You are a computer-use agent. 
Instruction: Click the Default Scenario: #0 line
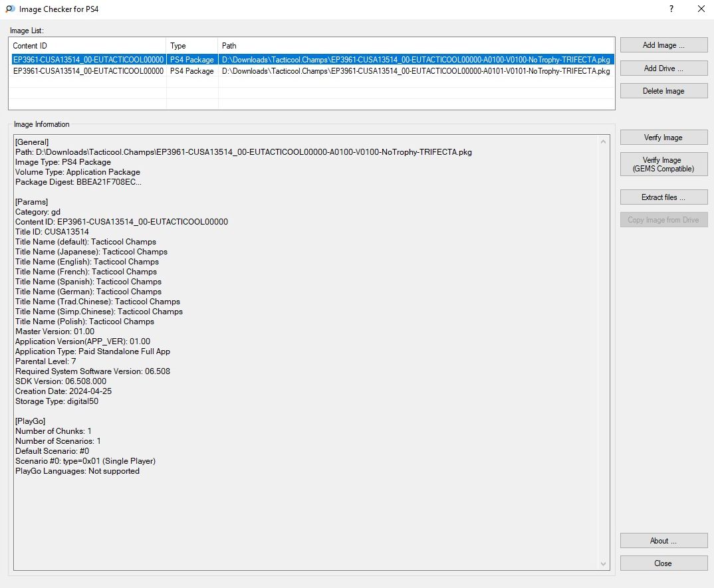click(x=52, y=451)
